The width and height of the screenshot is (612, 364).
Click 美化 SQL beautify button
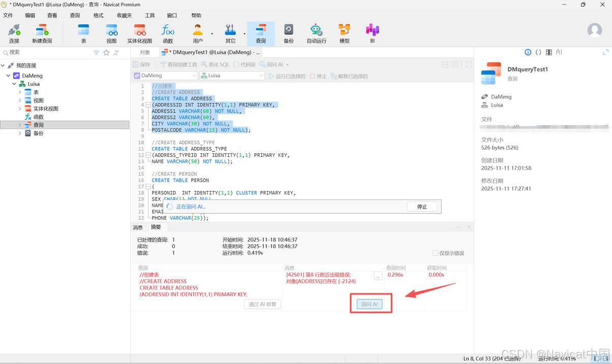(x=215, y=64)
